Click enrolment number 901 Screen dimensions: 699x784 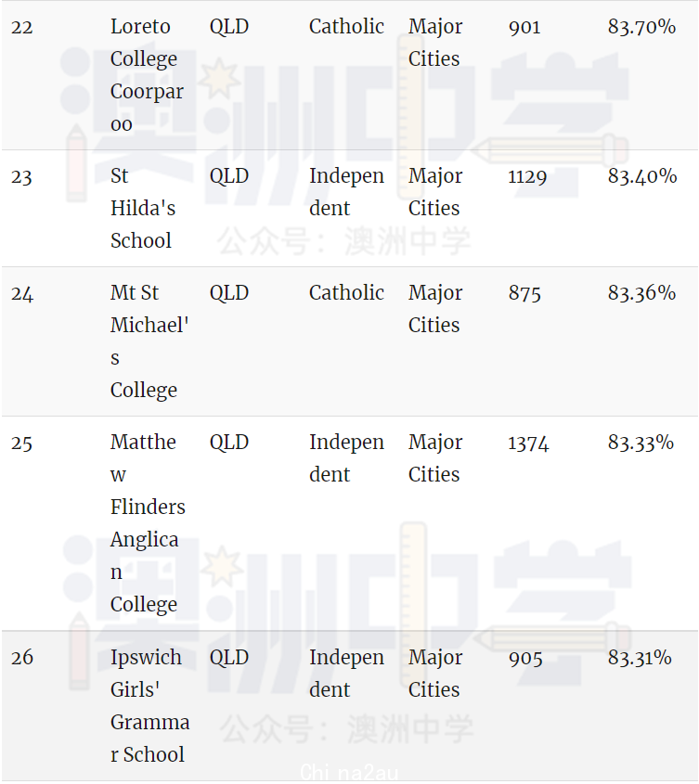[524, 27]
